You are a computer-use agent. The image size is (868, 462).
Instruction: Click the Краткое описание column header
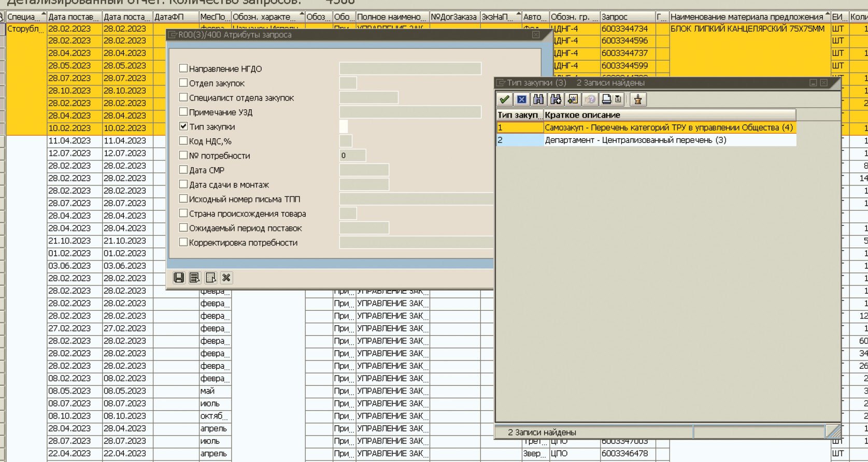(668, 115)
